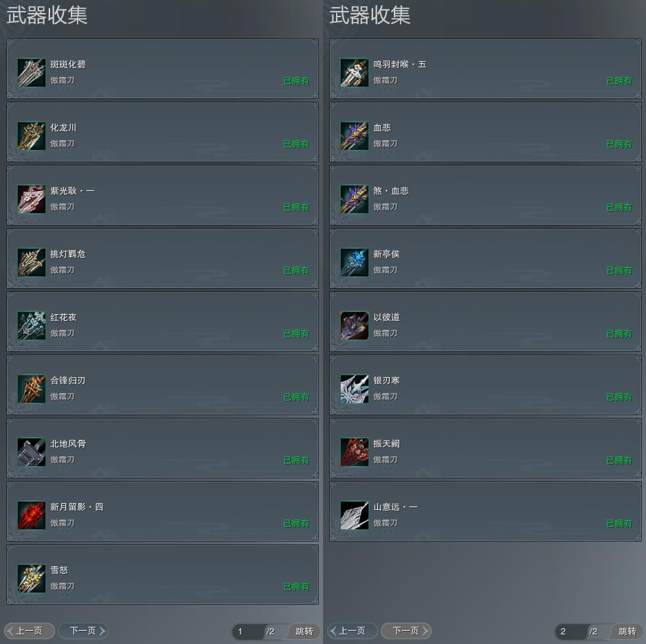Select the red 新月留影·四 weapon icon
The height and width of the screenshot is (644, 646).
click(32, 515)
